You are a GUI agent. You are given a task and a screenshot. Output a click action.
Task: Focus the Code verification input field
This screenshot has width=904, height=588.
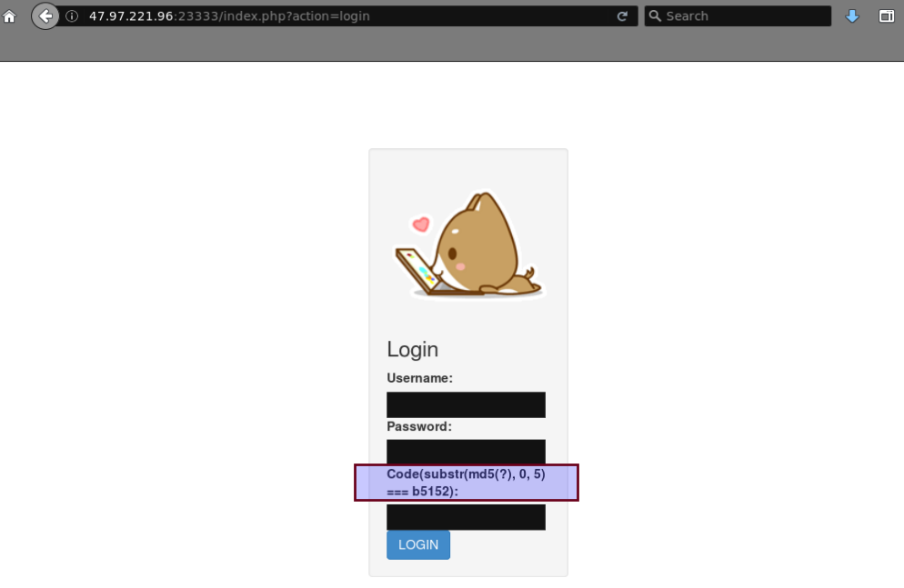(466, 517)
